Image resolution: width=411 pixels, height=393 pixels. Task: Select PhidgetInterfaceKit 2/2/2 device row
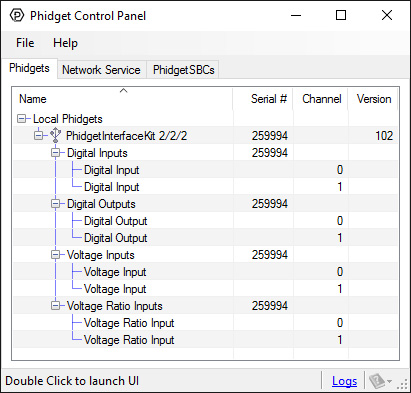pyautogui.click(x=205, y=136)
